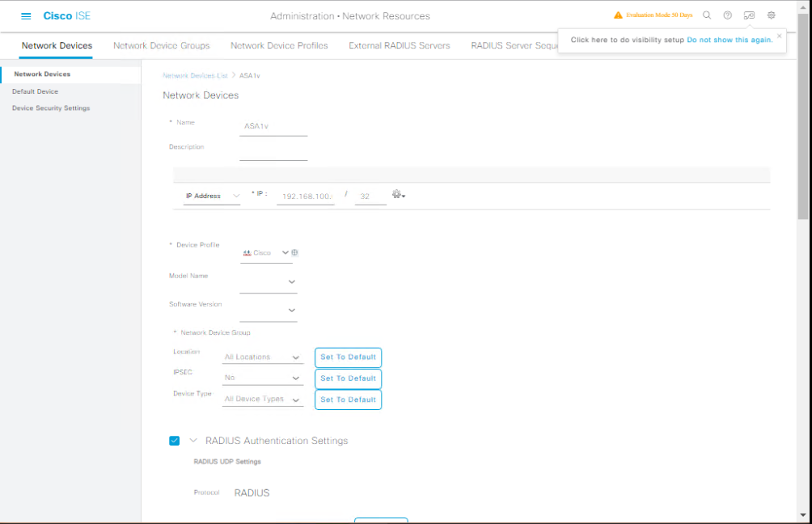Click the Click here to do visibility setup text
The width and height of the screenshot is (812, 524).
(x=627, y=40)
